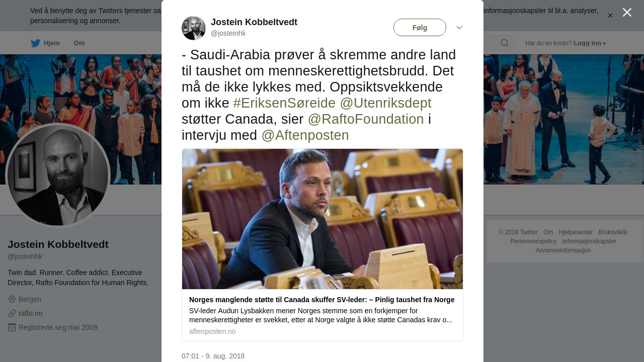Click the Følg button
The image size is (644, 362).
pos(420,28)
